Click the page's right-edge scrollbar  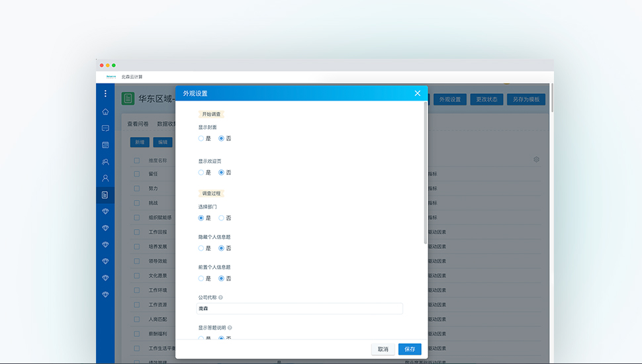[552, 98]
